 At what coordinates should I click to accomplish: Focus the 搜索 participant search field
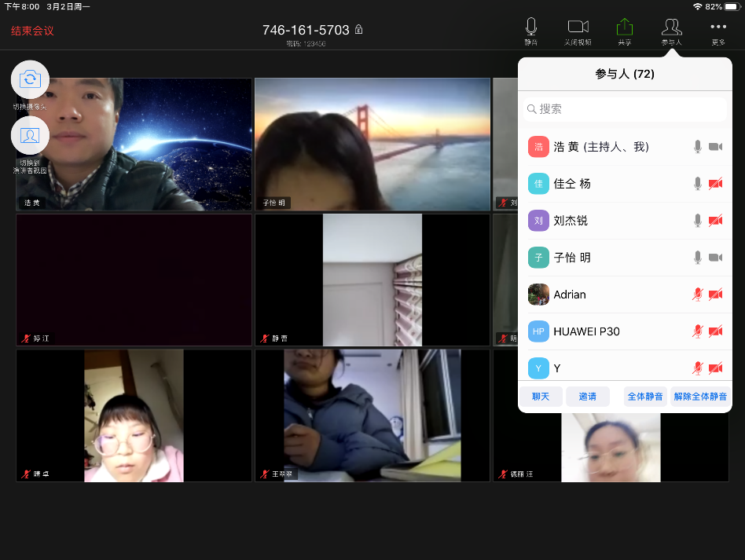(x=625, y=109)
